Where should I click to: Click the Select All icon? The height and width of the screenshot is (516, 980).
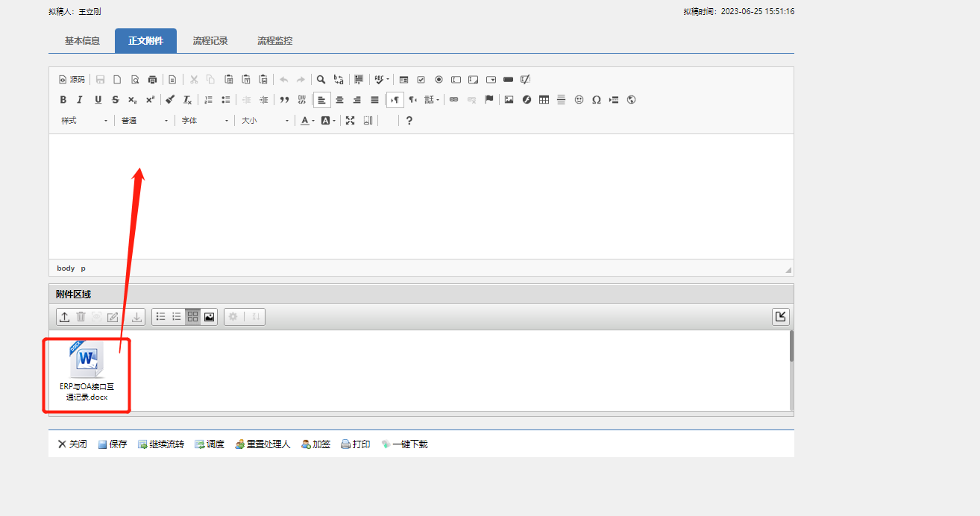click(x=359, y=79)
